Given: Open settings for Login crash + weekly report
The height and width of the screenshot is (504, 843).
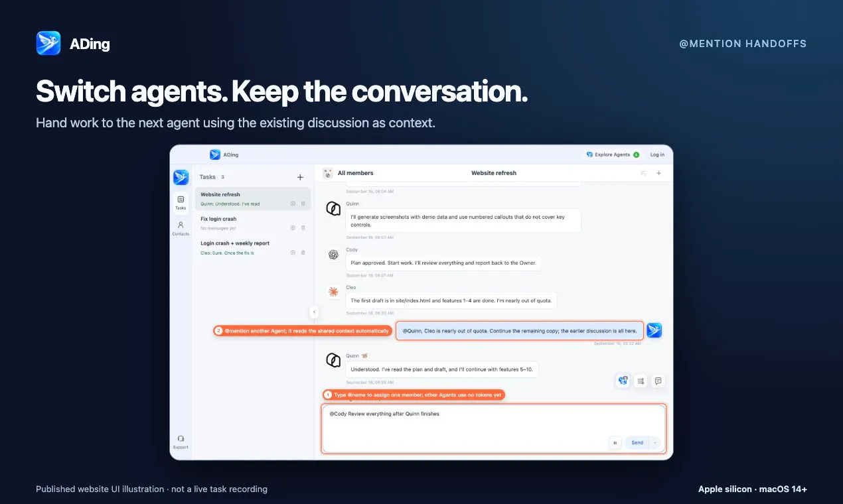Looking at the screenshot, I should (x=293, y=253).
